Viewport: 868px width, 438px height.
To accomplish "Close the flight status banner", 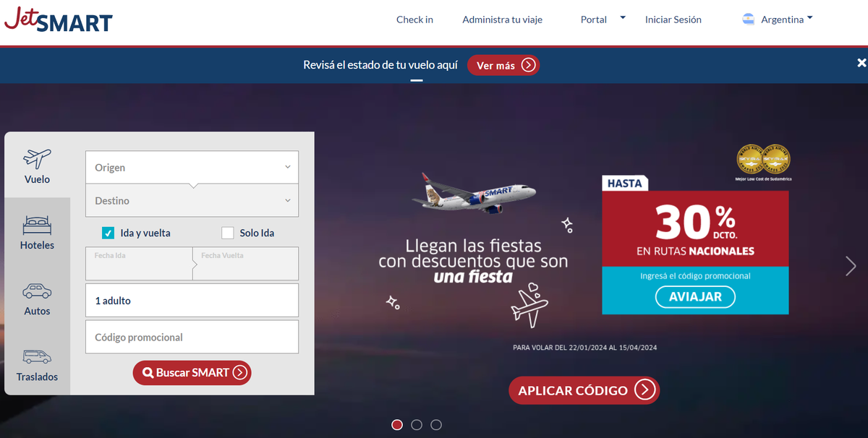I will pyautogui.click(x=861, y=64).
